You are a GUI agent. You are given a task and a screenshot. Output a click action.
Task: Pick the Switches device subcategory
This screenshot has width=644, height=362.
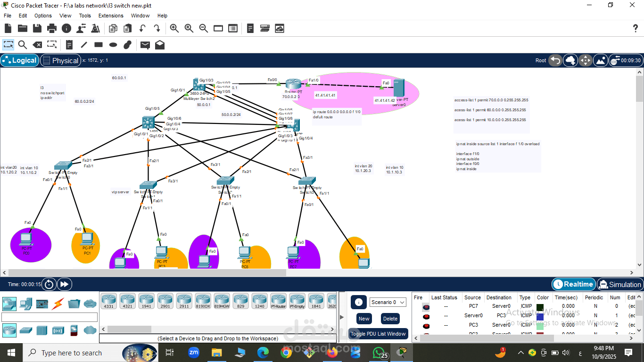26,330
